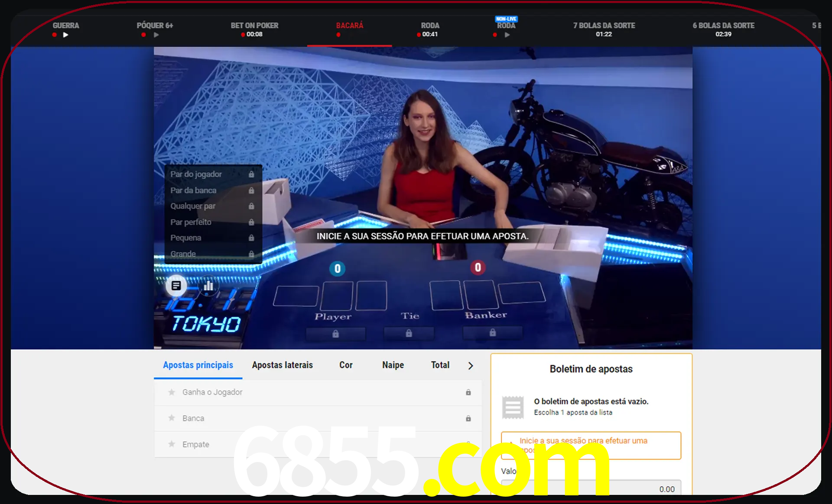The width and height of the screenshot is (832, 504).
Task: Favorite the Ganha o Jogador bet
Action: 172,392
